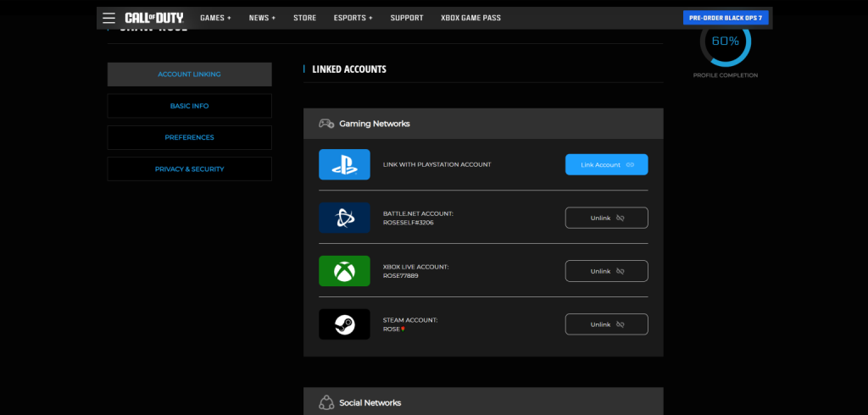868x415 pixels.
Task: Click the 60% profile completion ring
Action: [725, 42]
